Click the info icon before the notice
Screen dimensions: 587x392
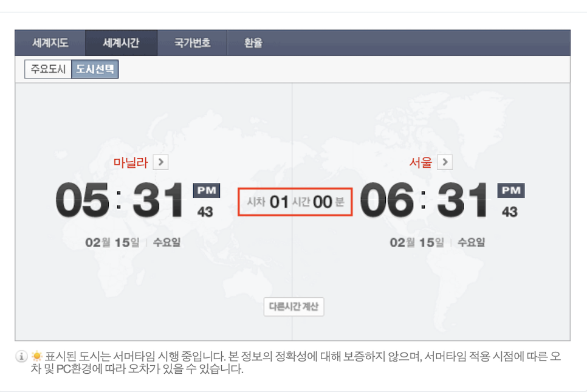21,356
